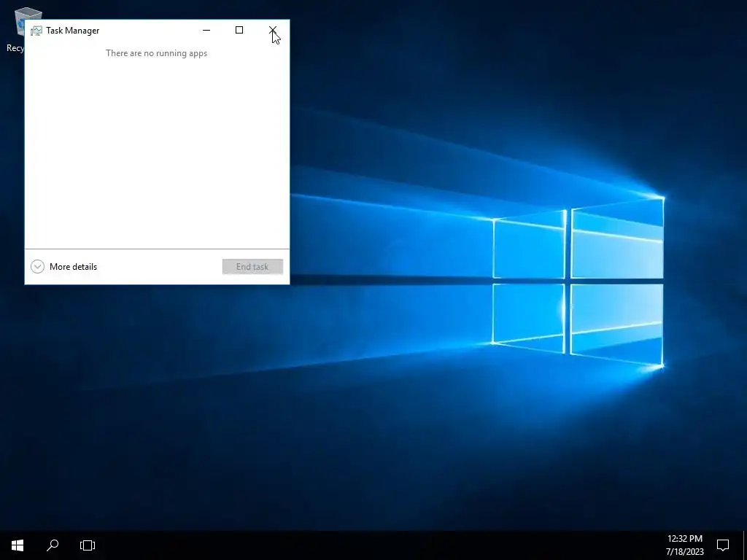Open the Windows Start menu
Screen dimensions: 747x560
pyautogui.click(x=18, y=545)
